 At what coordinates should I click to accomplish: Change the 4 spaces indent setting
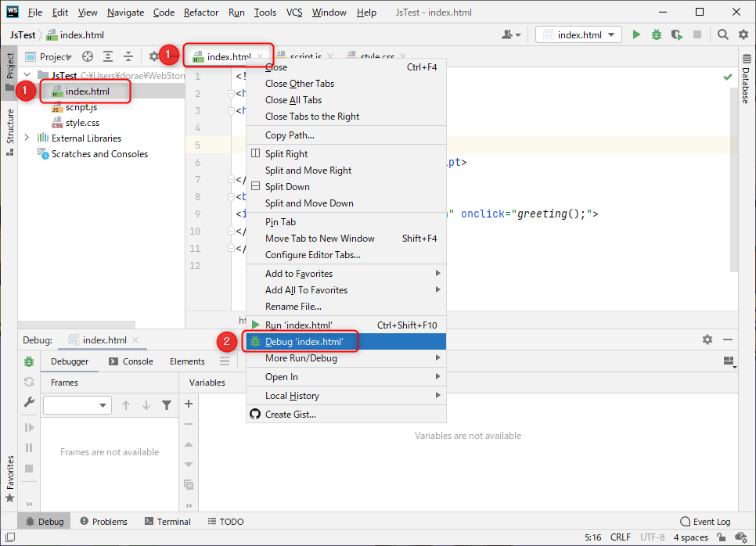691,537
